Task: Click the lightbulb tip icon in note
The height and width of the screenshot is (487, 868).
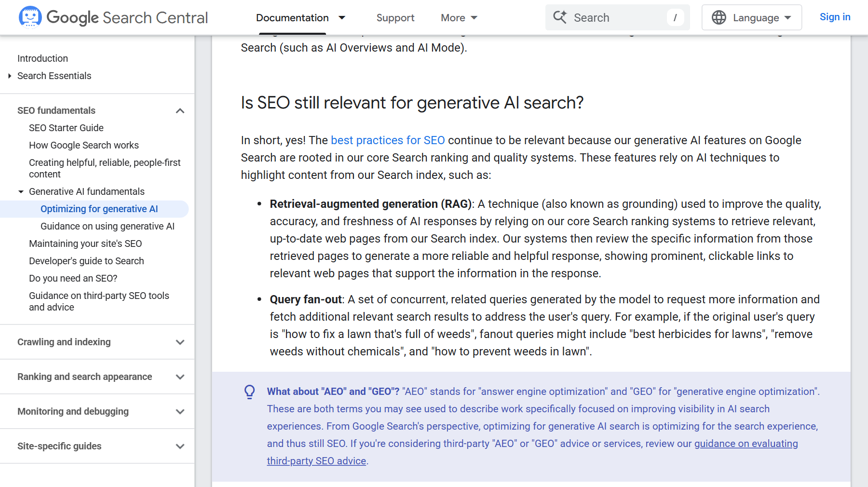Action: pyautogui.click(x=249, y=392)
